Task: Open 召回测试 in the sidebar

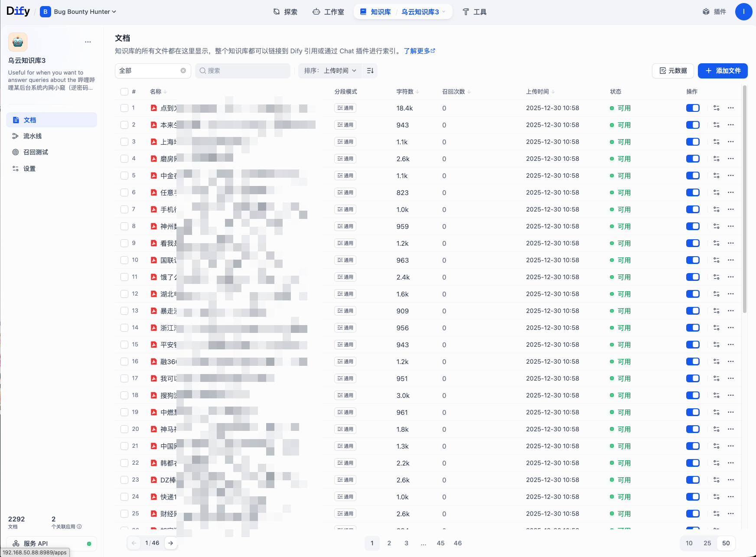Action: coord(36,152)
